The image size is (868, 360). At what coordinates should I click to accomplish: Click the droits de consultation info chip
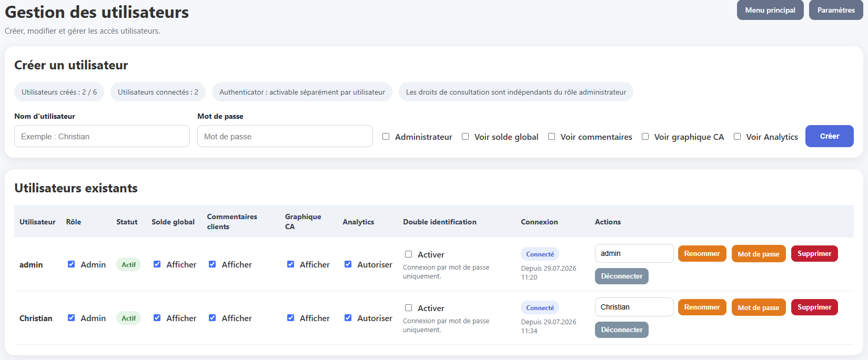516,92
